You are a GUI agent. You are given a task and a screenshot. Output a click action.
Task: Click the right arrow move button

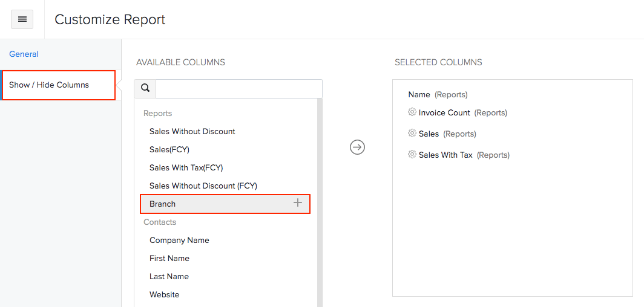tap(358, 147)
